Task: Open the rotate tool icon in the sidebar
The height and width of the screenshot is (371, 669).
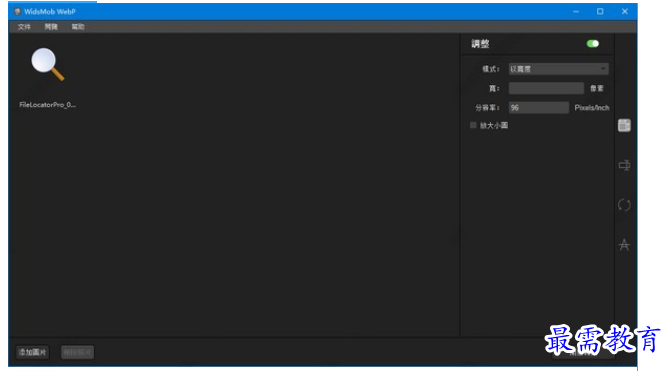Action: (624, 205)
